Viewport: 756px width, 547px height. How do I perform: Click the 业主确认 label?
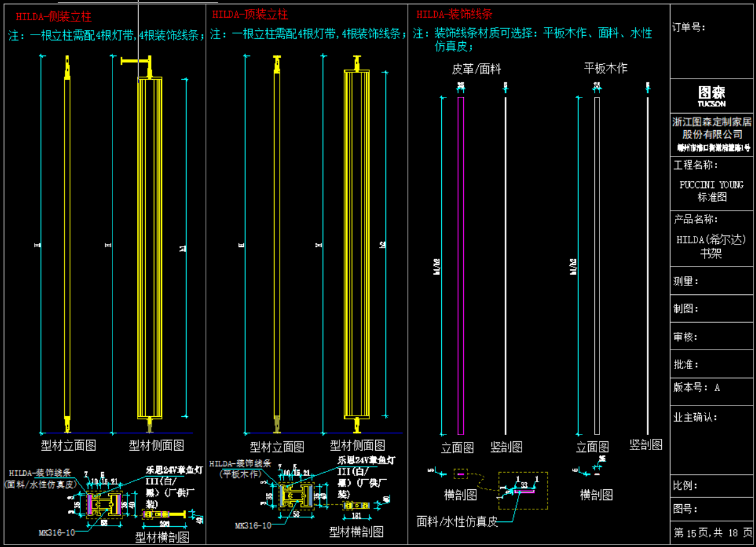(696, 417)
